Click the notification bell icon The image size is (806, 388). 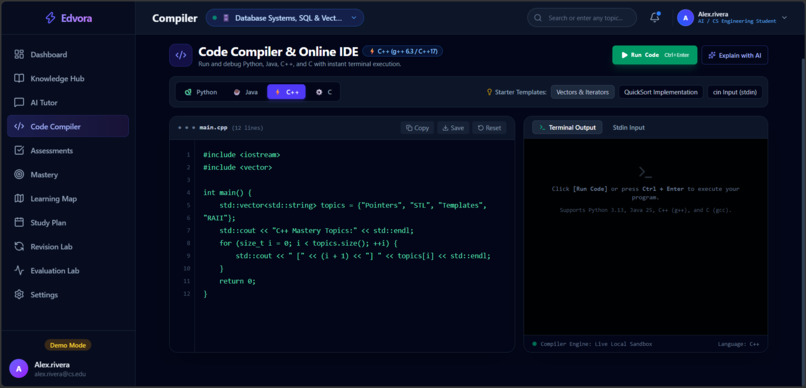pyautogui.click(x=654, y=17)
